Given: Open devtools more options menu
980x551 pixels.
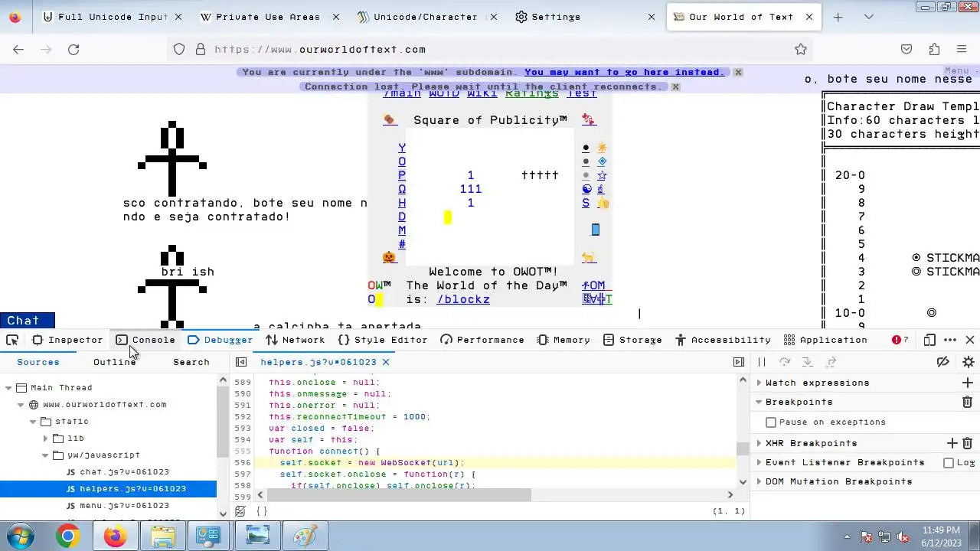Looking at the screenshot, I should click(950, 340).
